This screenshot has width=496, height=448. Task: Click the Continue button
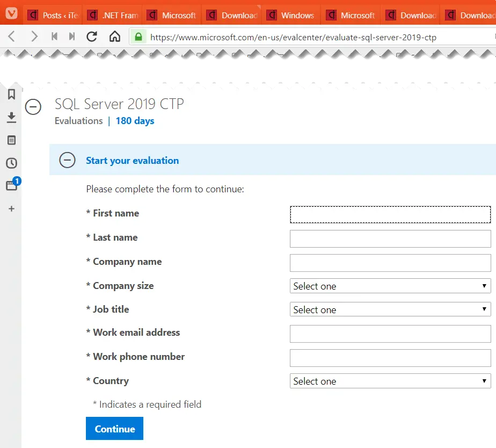pos(114,428)
